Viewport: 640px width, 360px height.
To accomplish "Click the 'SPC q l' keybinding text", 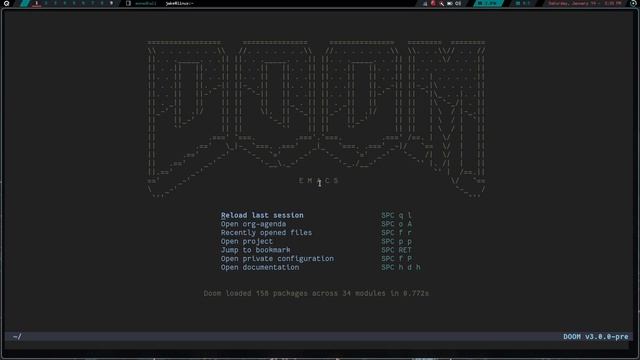I will click(396, 215).
